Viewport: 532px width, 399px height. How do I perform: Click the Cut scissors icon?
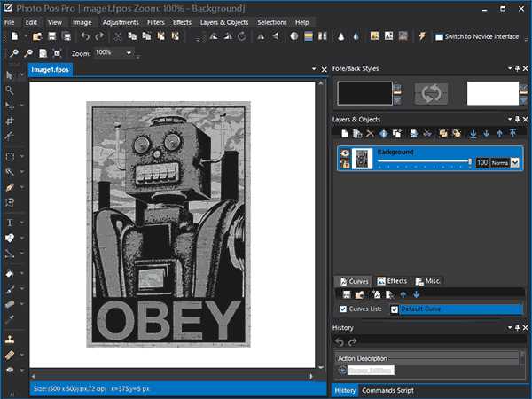(x=117, y=36)
